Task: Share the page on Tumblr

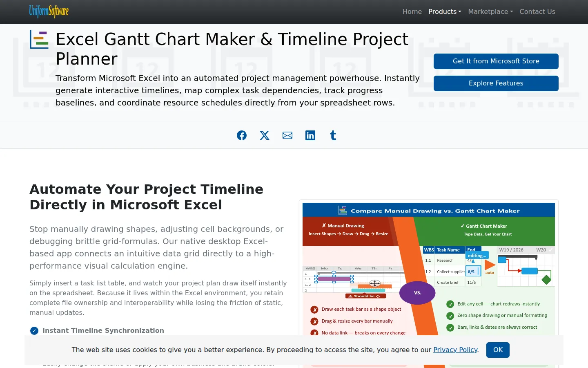Action: pyautogui.click(x=333, y=135)
